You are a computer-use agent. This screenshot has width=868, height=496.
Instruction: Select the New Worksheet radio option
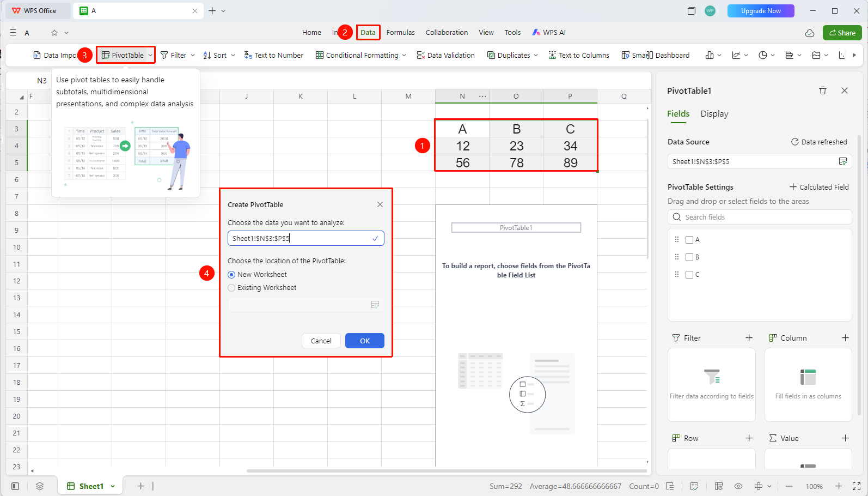coord(231,275)
